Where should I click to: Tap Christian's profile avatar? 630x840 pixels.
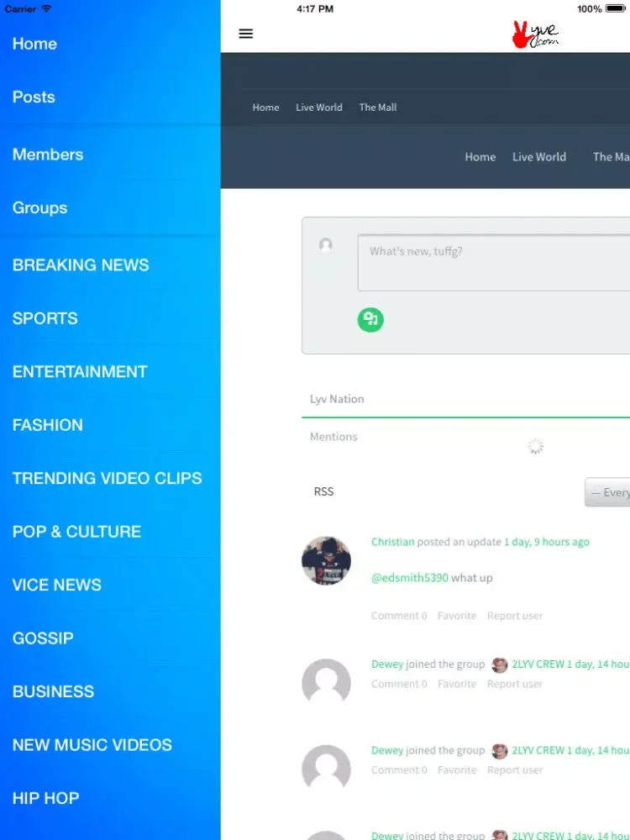[x=326, y=560]
